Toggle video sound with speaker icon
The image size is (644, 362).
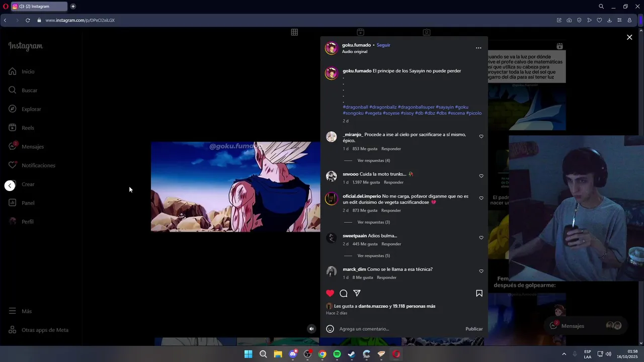(x=311, y=329)
